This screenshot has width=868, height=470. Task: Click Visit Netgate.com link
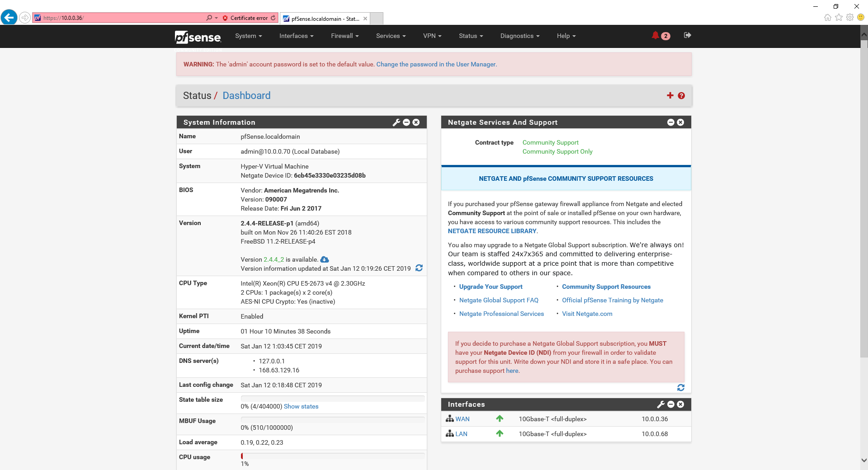tap(587, 314)
